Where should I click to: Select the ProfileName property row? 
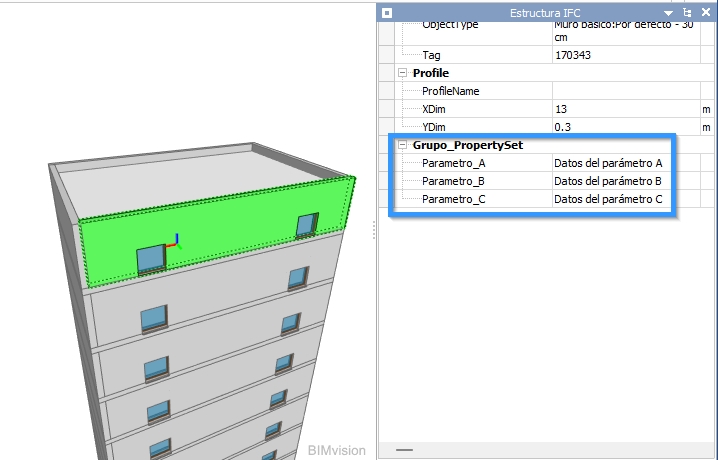coord(451,91)
